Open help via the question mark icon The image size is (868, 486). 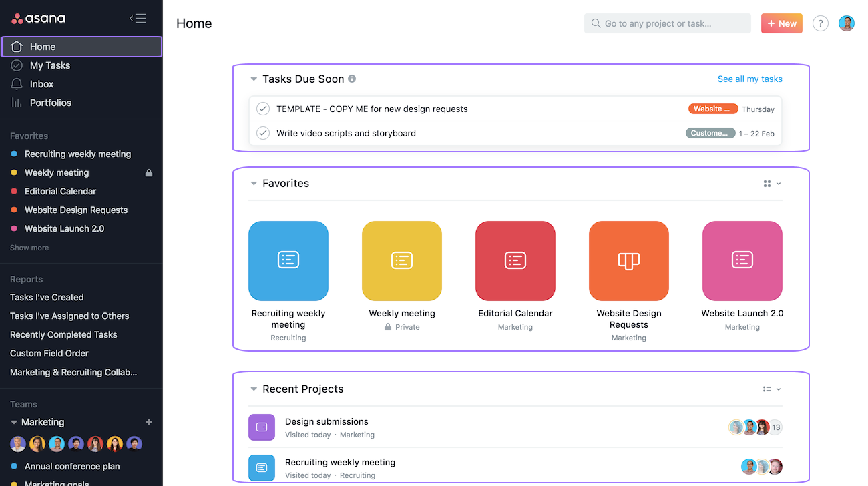820,23
